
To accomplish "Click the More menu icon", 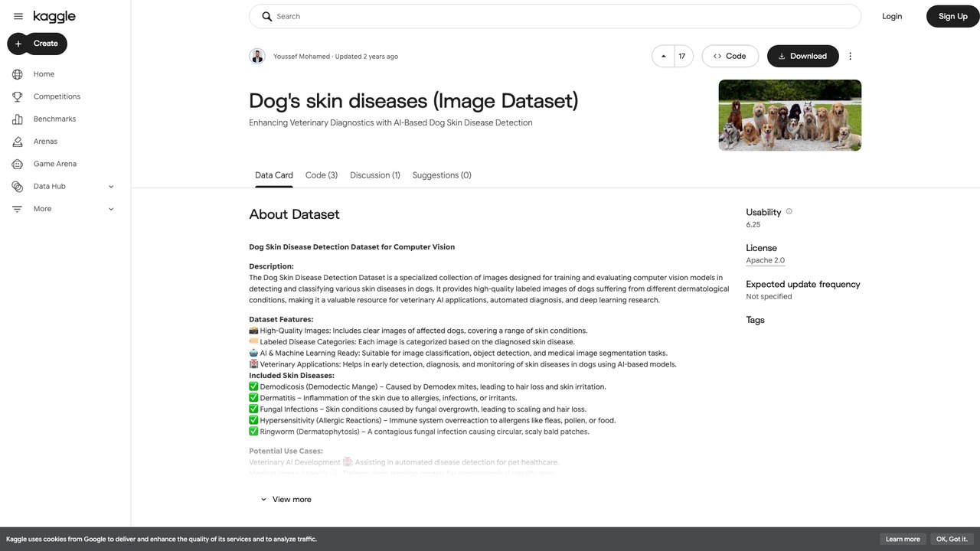I will pyautogui.click(x=18, y=209).
